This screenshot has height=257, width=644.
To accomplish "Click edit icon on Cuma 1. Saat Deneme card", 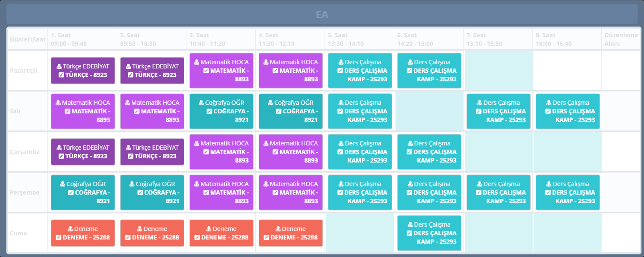I will pos(59,237).
